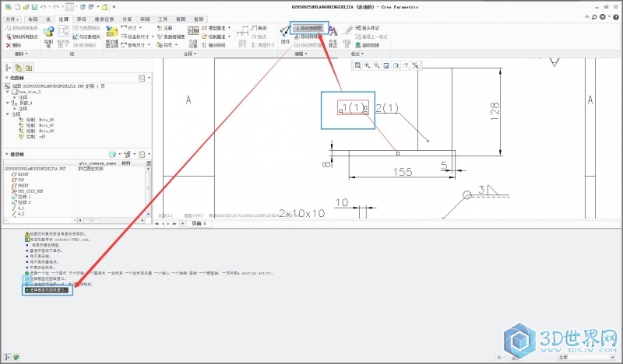Click the Save disk icon

pos(34,7)
